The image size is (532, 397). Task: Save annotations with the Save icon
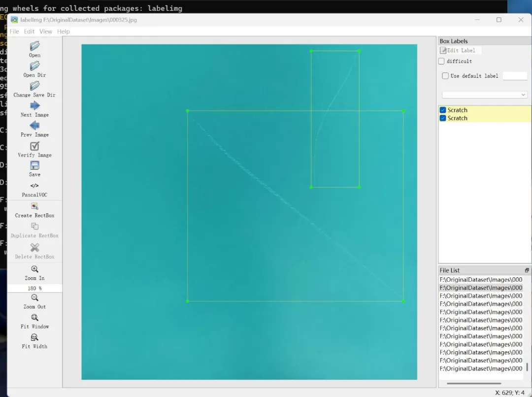[x=34, y=165]
